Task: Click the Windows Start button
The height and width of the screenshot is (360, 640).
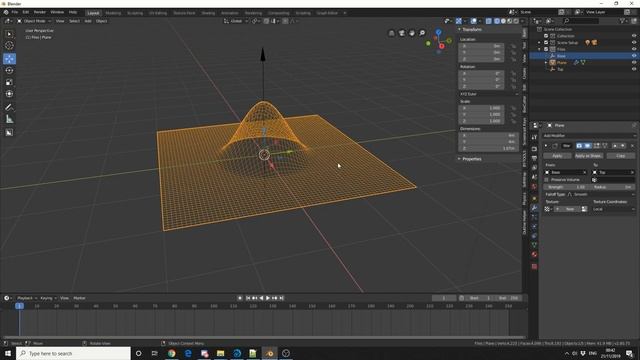Action: 8,353
